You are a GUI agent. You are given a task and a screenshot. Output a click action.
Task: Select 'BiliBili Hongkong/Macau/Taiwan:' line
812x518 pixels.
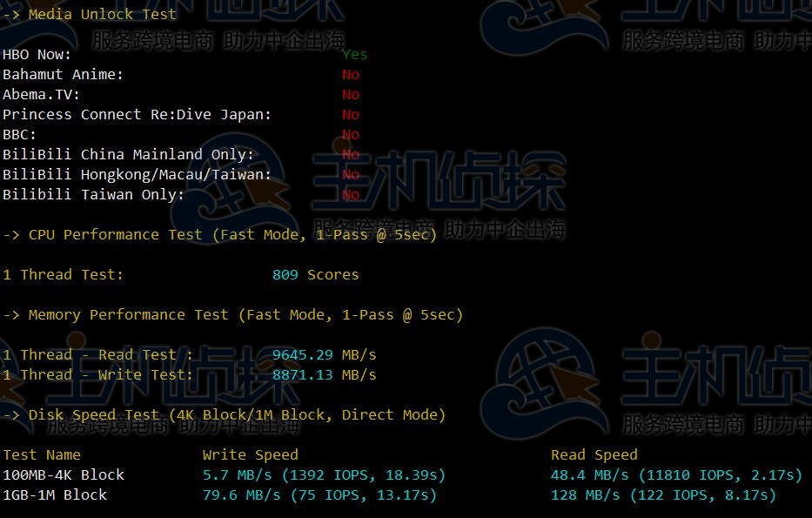click(x=137, y=175)
